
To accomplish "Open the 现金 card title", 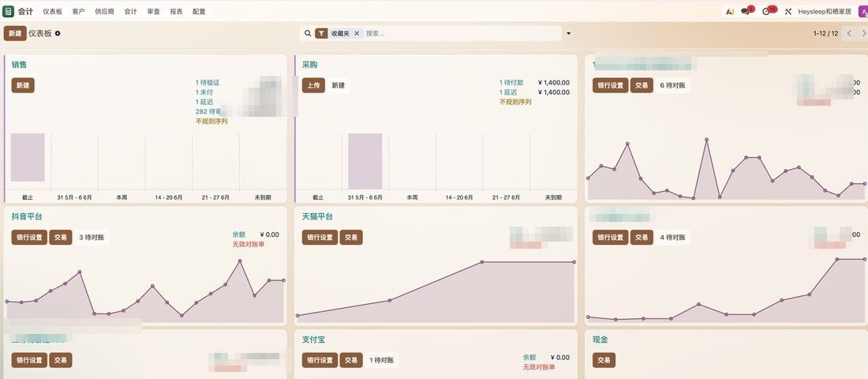I will tap(600, 340).
